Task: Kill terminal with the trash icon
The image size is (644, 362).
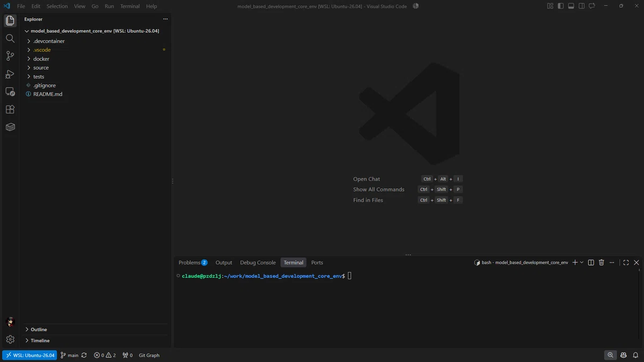Action: (601, 263)
